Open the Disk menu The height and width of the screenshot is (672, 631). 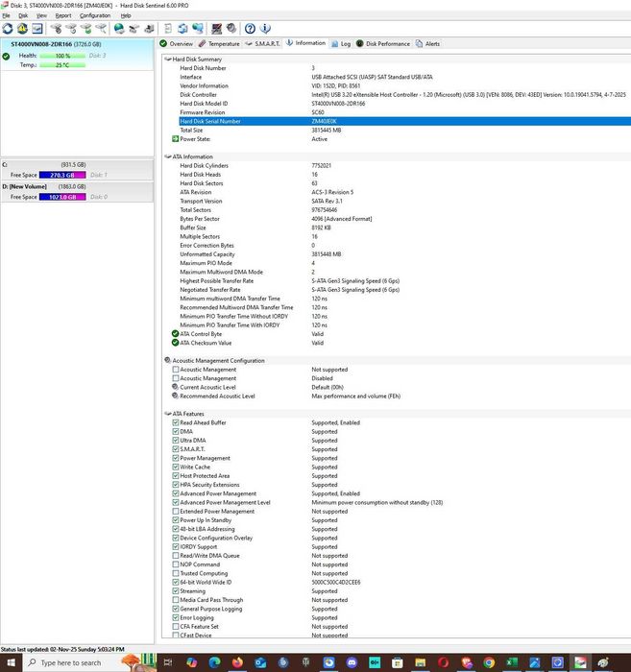[23, 15]
